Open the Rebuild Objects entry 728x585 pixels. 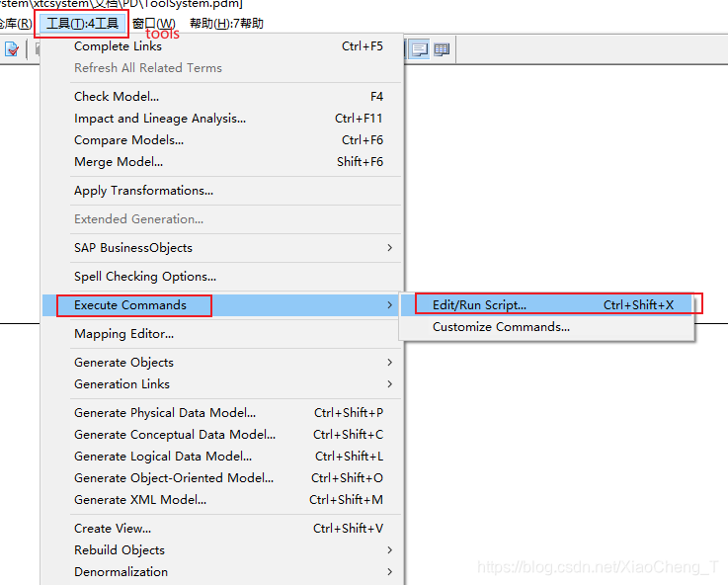click(x=222, y=549)
